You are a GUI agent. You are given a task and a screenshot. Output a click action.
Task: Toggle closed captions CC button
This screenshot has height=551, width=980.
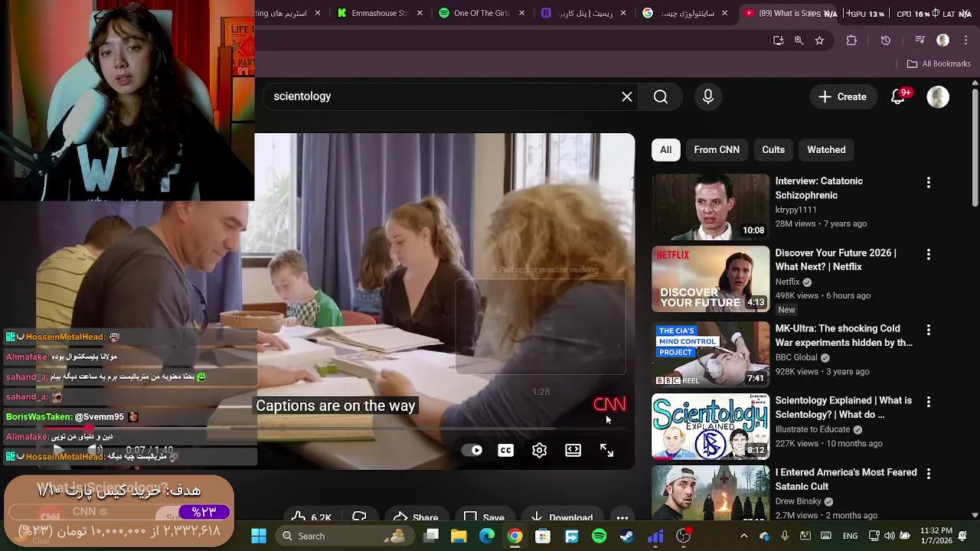[x=506, y=451]
